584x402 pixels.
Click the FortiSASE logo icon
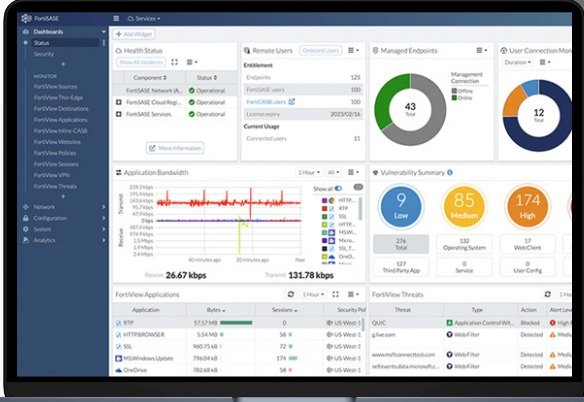point(26,18)
